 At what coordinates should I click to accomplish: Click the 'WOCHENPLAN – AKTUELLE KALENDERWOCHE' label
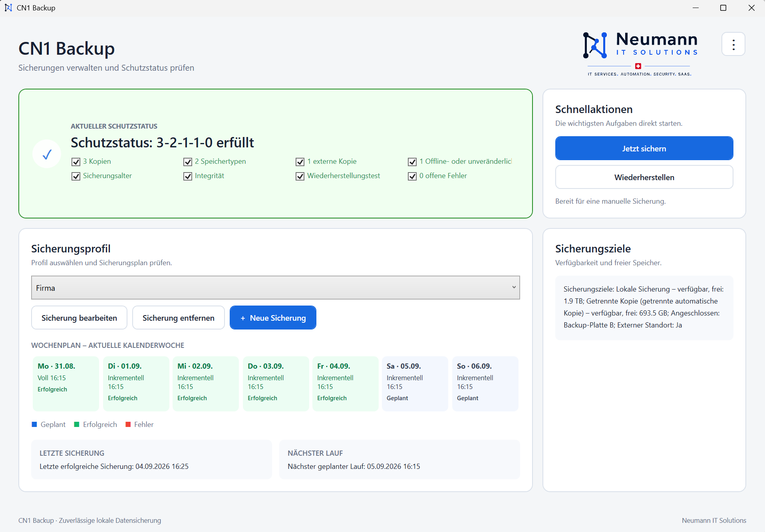click(108, 345)
